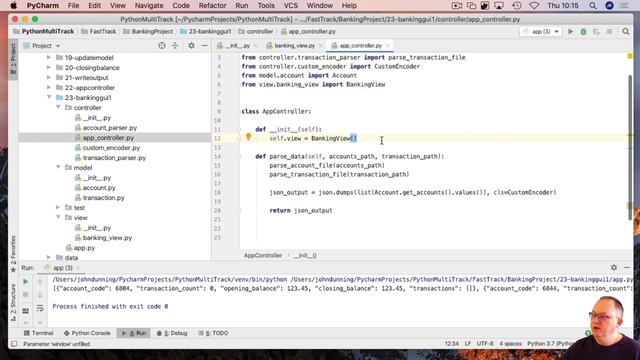Click the 4: Run tool window button
This screenshot has width=640, height=360.
pyautogui.click(x=133, y=333)
